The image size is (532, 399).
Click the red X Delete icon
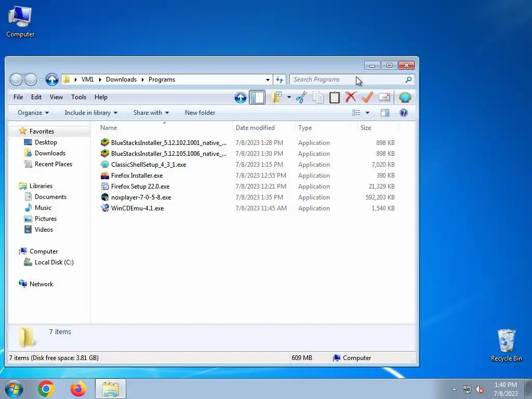[x=351, y=97]
